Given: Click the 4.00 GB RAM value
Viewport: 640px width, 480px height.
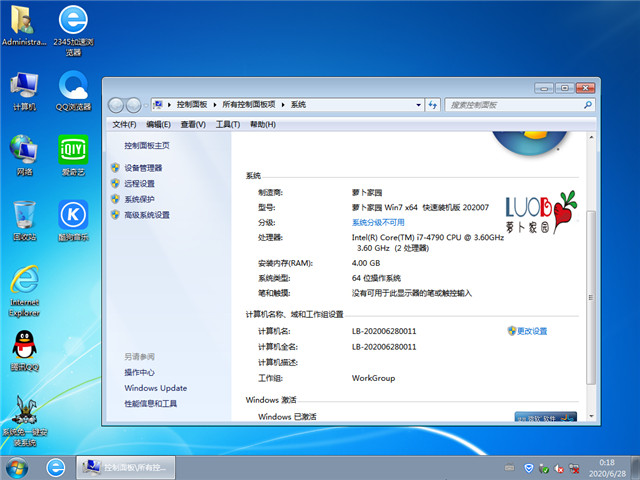Looking at the screenshot, I should [x=366, y=263].
